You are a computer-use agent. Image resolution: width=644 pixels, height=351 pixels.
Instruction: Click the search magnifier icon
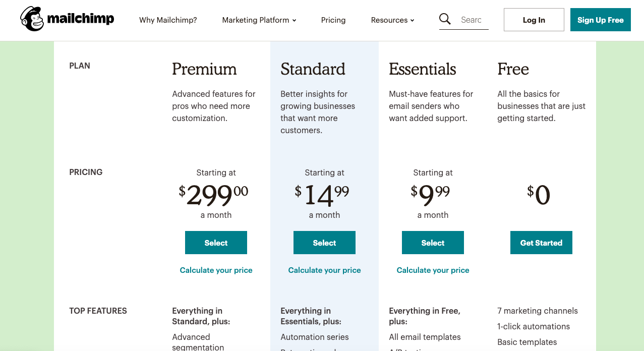click(x=445, y=19)
